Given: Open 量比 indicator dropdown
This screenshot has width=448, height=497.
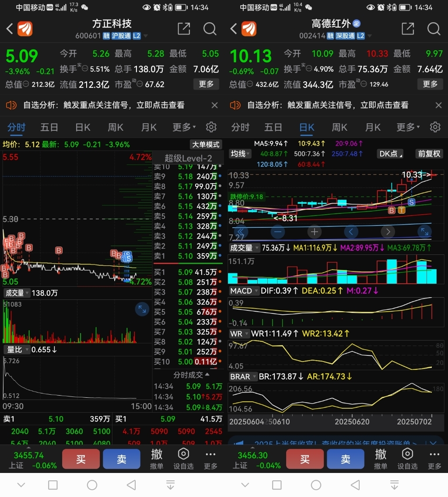Looking at the screenshot, I should click(17, 350).
